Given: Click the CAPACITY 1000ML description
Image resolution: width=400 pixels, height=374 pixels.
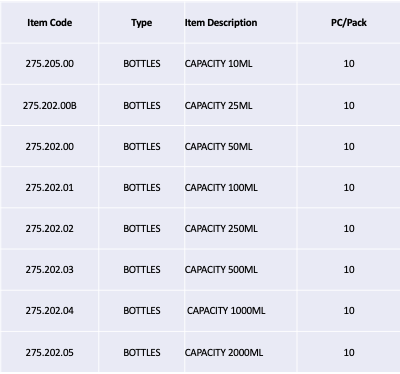Looking at the screenshot, I should pyautogui.click(x=226, y=311).
